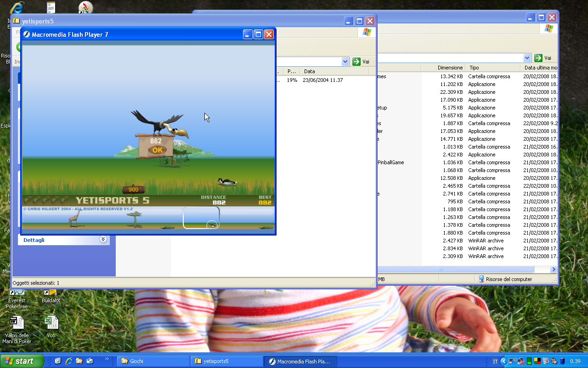
Task: Select Everest Pokerfree desktop shortcut
Action: pos(17,298)
